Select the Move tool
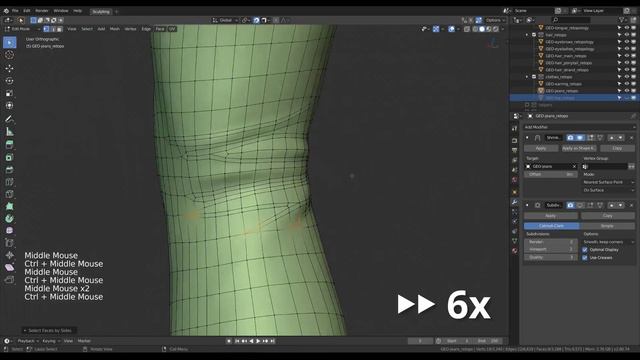 click(x=9, y=68)
